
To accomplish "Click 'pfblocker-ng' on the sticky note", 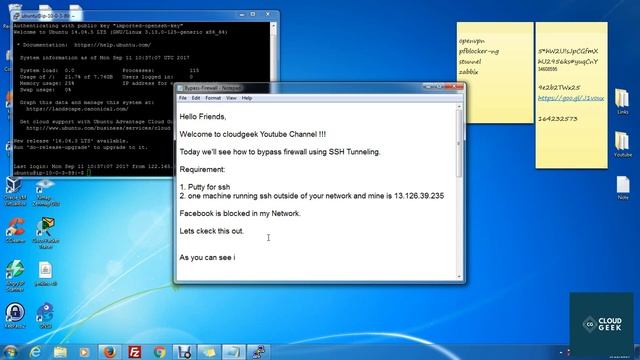I will pyautogui.click(x=479, y=51).
